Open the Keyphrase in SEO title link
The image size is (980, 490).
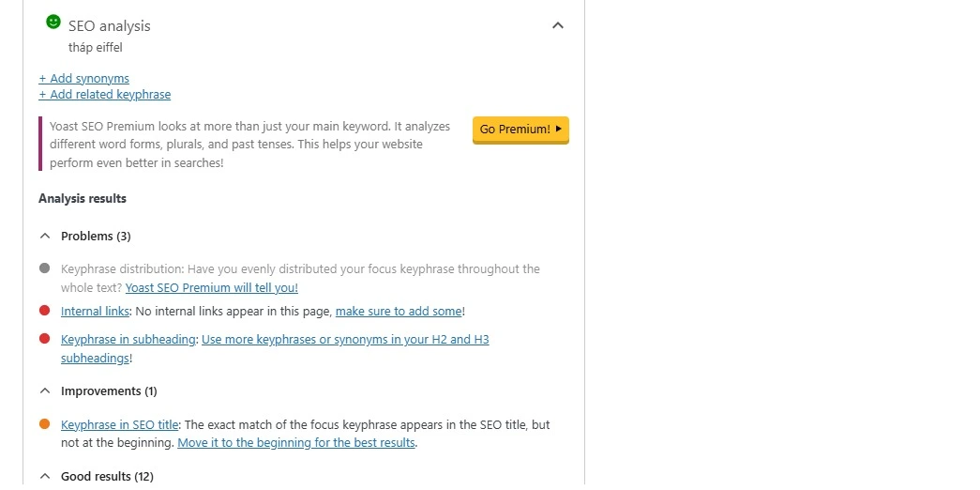point(119,424)
